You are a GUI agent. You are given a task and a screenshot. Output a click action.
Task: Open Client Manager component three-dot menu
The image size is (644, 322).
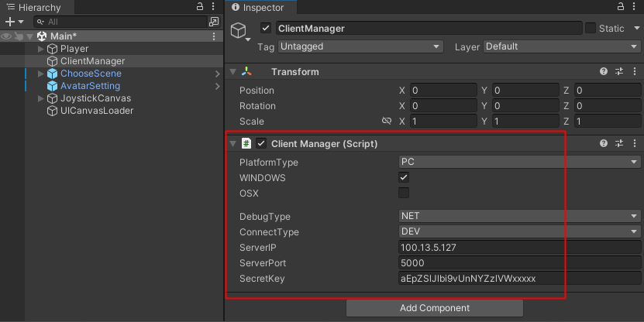[x=634, y=143]
